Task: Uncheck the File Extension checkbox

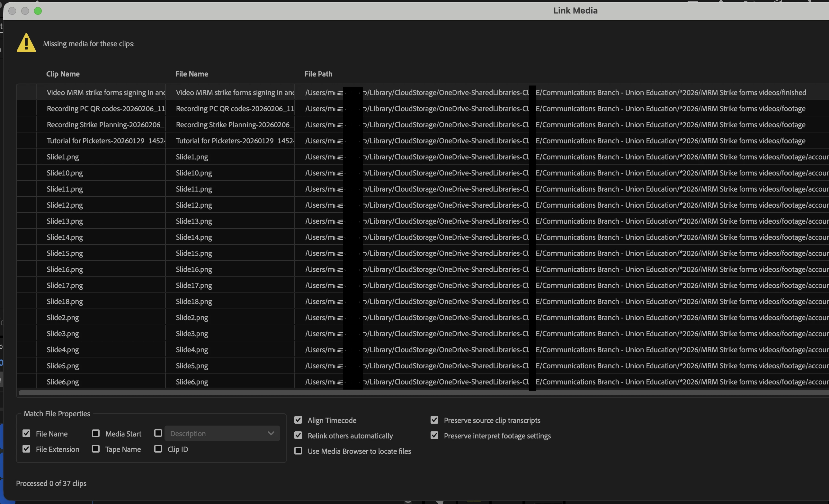Action: tap(27, 449)
